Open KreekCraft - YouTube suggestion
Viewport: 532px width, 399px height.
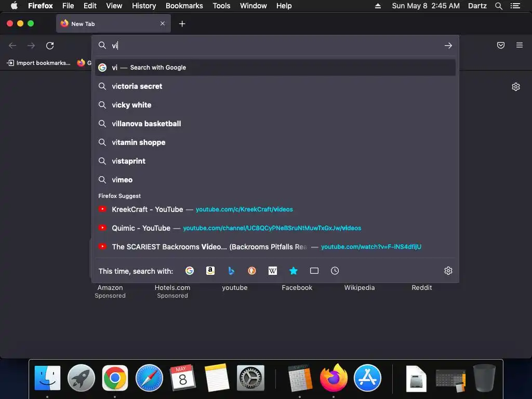click(275, 209)
